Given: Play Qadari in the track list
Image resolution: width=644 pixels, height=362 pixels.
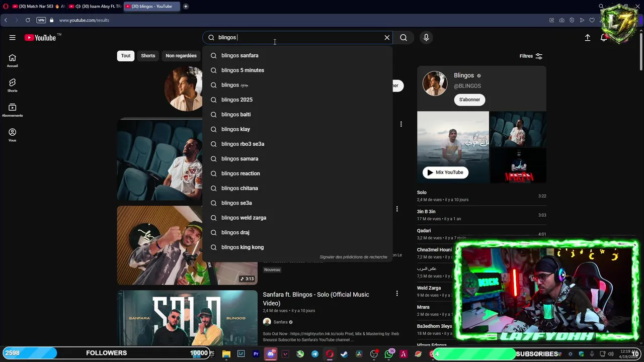Looking at the screenshot, I should tap(481, 234).
